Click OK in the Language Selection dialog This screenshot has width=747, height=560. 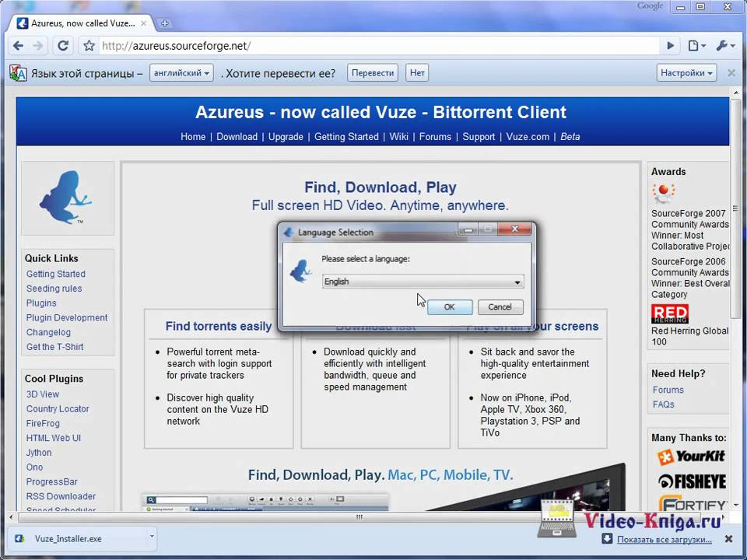[x=450, y=307]
